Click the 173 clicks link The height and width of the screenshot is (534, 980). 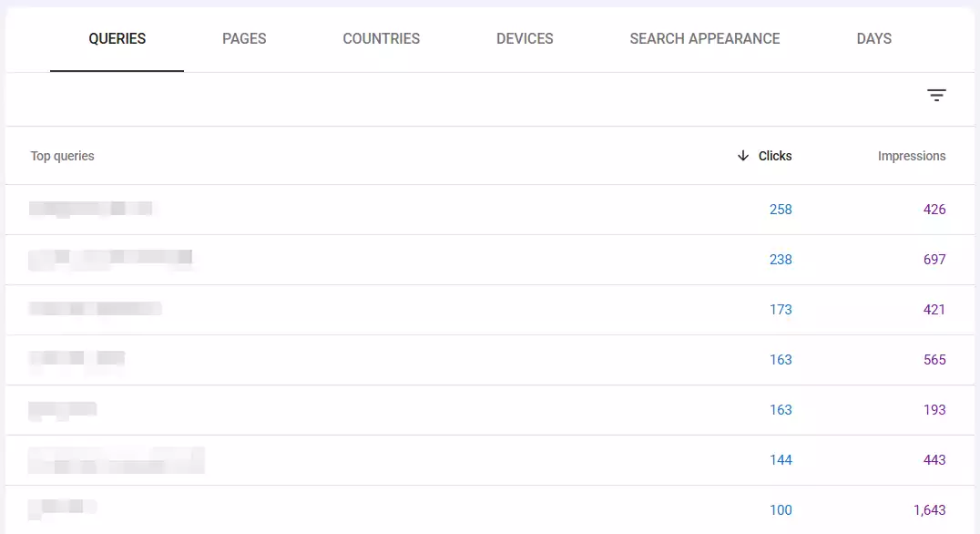(x=781, y=309)
